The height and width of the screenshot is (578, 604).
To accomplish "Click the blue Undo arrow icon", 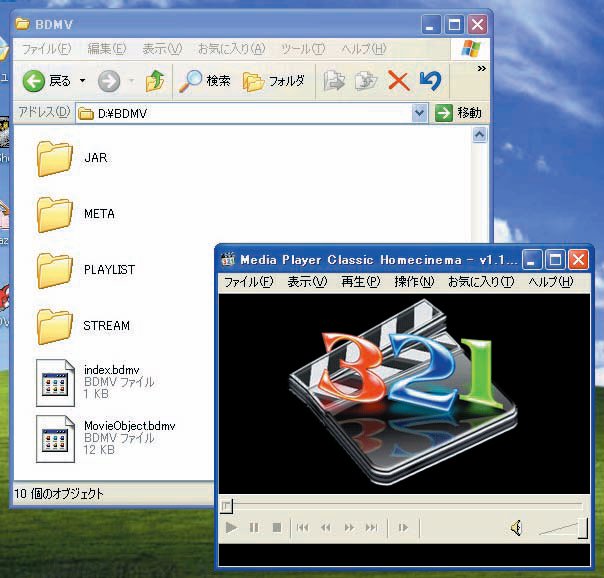I will [x=430, y=81].
